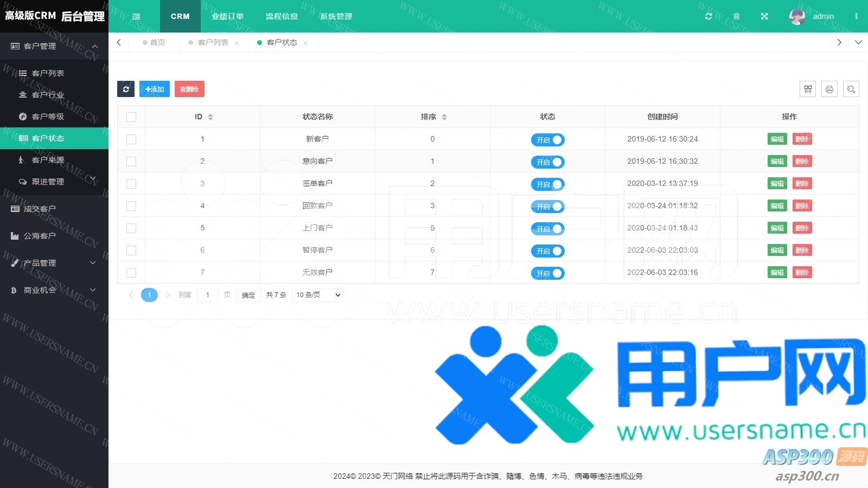Click the page number input field

(x=208, y=295)
